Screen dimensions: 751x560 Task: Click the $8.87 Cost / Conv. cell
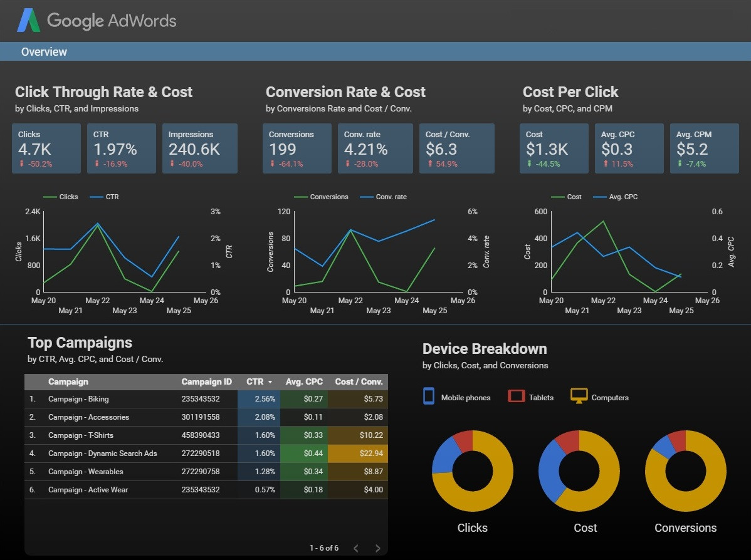[x=358, y=472]
